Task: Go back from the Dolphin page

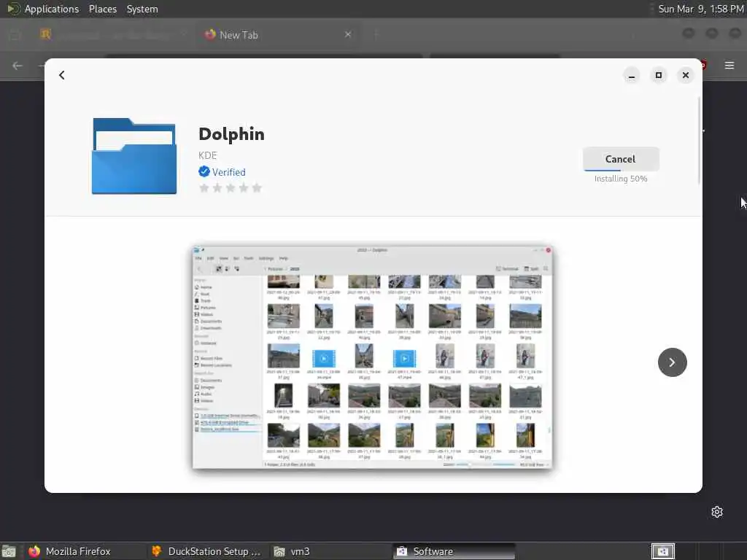Action: pos(62,75)
